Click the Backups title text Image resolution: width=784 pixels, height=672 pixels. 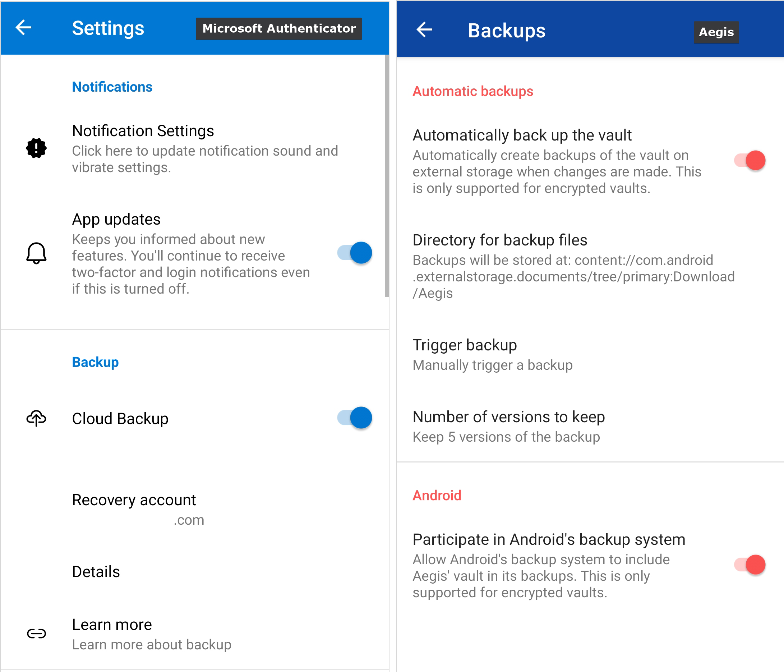click(507, 30)
